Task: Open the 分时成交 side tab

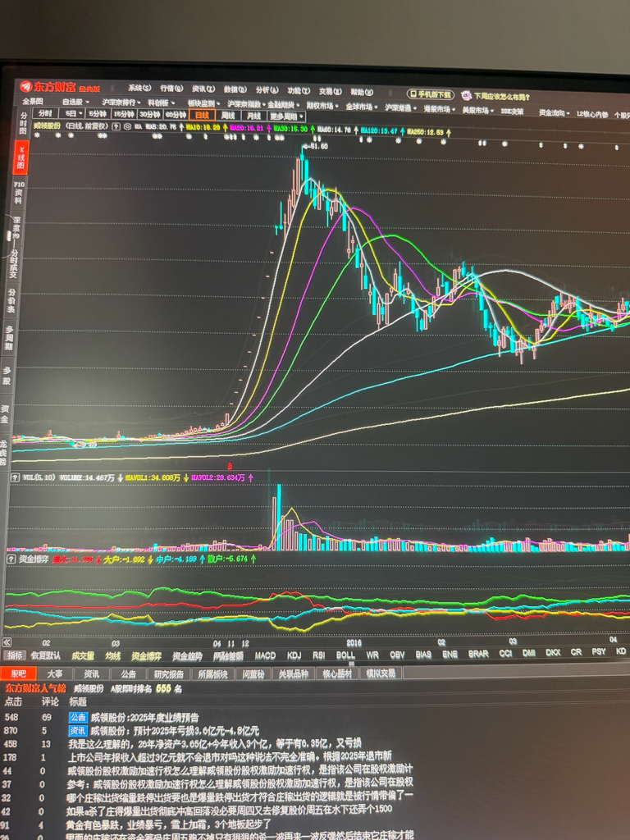Action: pos(13,262)
